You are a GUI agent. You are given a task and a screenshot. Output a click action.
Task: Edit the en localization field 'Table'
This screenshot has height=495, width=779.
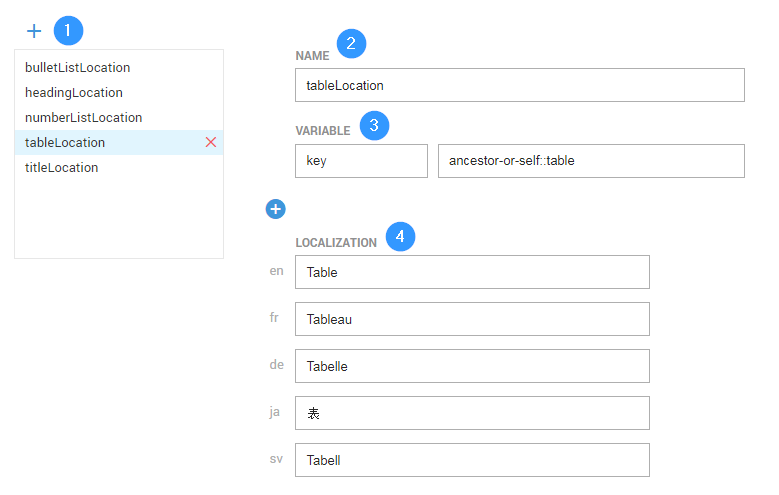(x=472, y=272)
